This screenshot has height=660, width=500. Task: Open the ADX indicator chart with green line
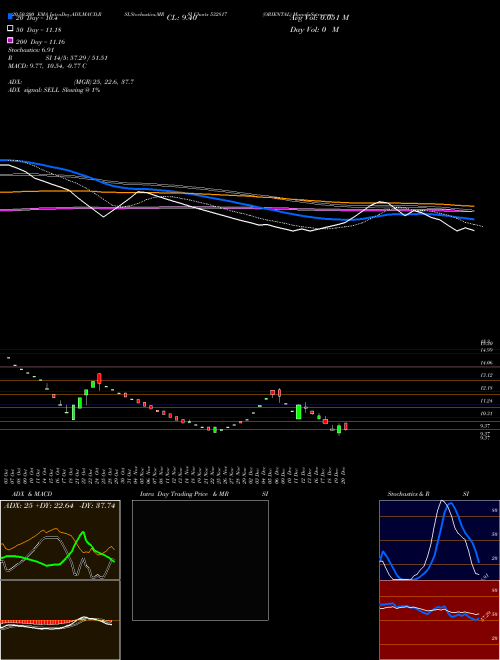[x=60, y=540]
